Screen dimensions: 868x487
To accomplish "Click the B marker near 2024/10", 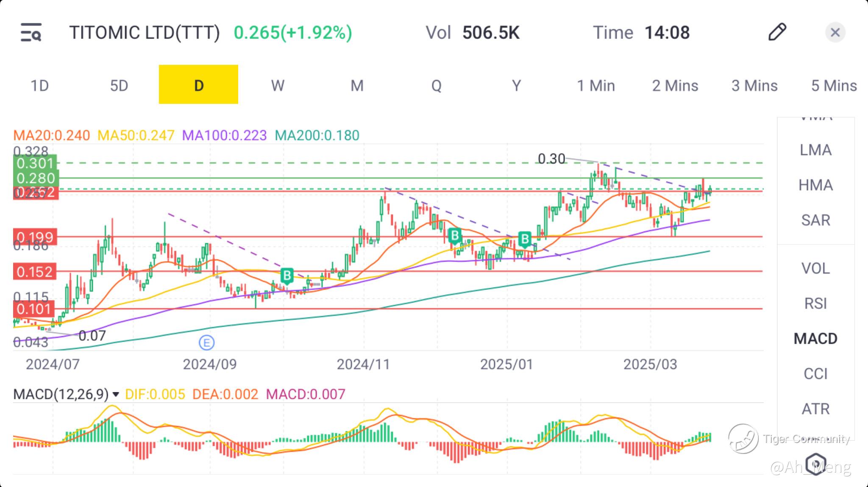I will (x=287, y=276).
